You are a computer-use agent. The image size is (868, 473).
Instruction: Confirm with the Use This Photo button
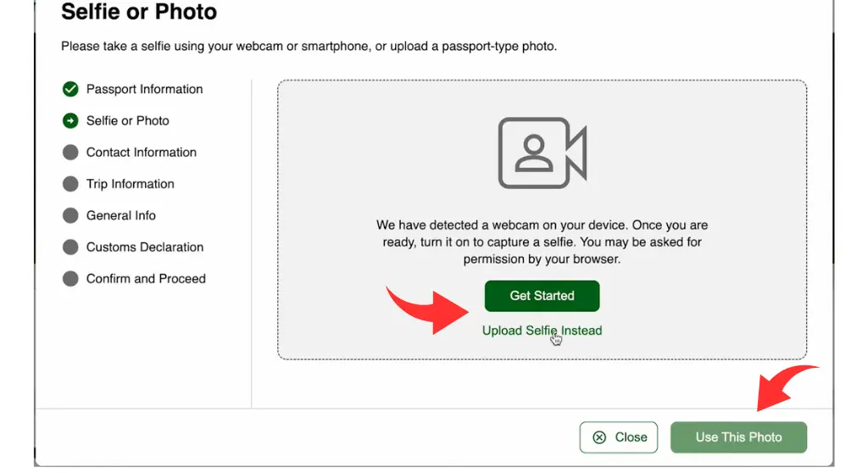(738, 437)
